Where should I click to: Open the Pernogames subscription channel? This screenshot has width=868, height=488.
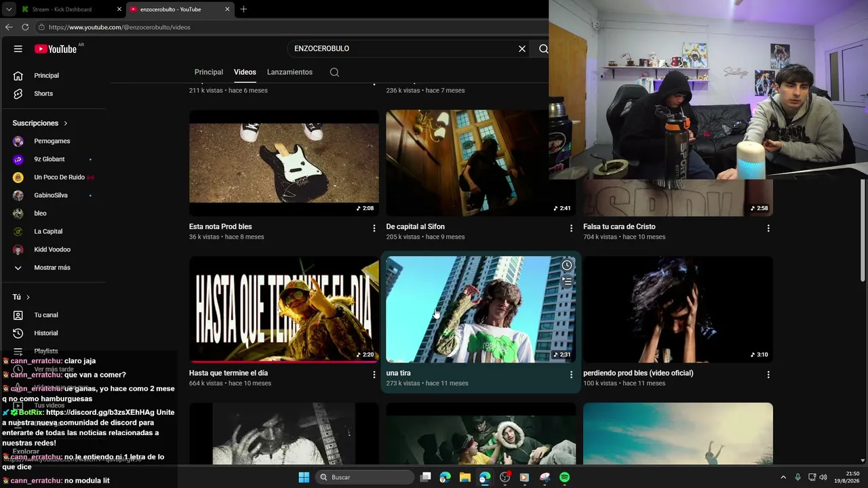52,141
